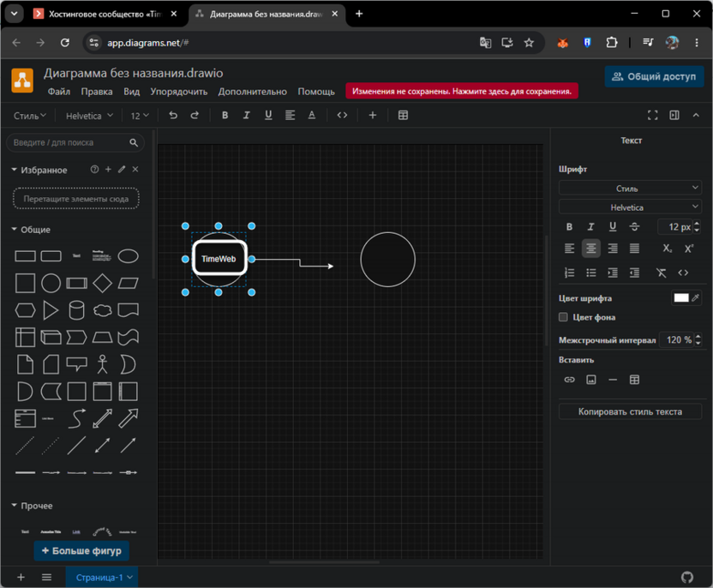The image size is (713, 588).
Task: Click the unsaved changes red banner
Action: (462, 91)
